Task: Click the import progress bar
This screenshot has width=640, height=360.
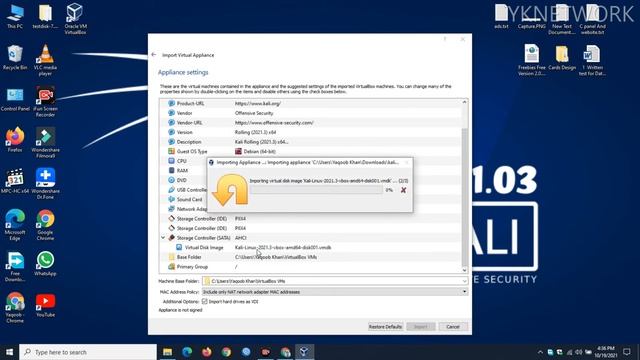Action: tap(316, 190)
